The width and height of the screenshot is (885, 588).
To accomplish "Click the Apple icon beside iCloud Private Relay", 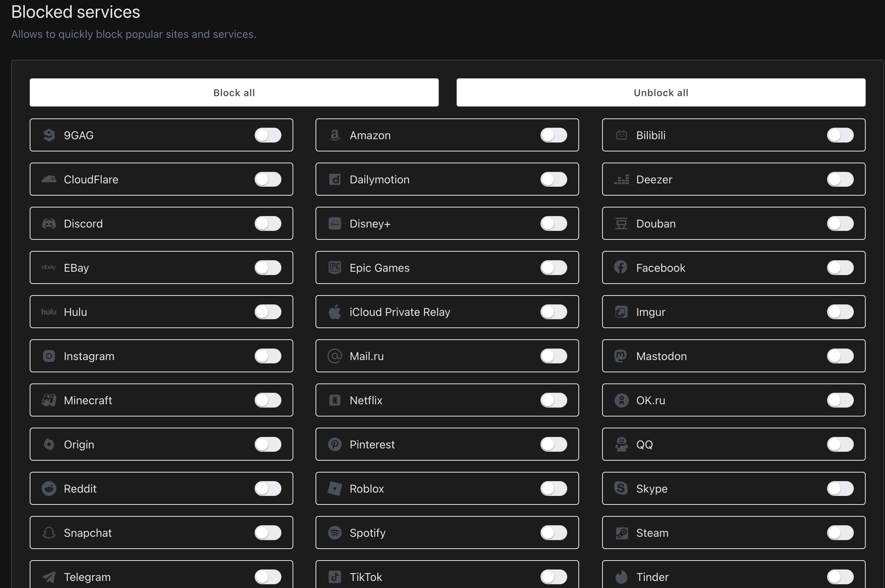I will pos(335,311).
